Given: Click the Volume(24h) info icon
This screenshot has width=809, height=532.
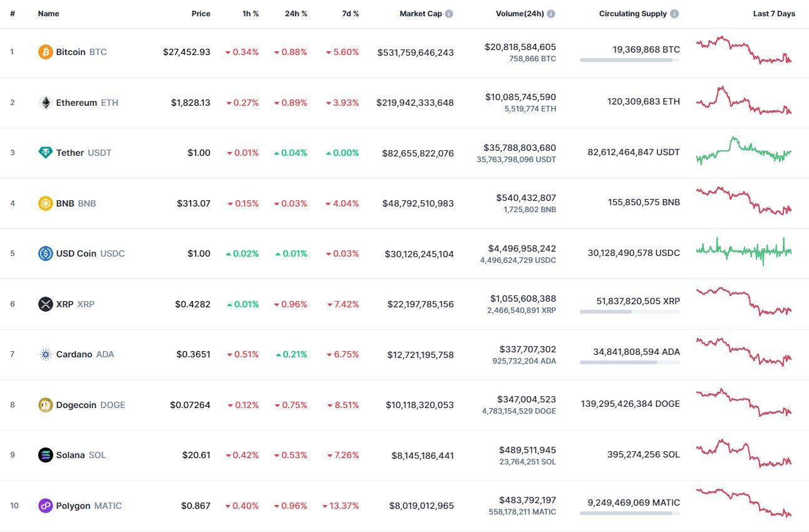Looking at the screenshot, I should pos(551,14).
